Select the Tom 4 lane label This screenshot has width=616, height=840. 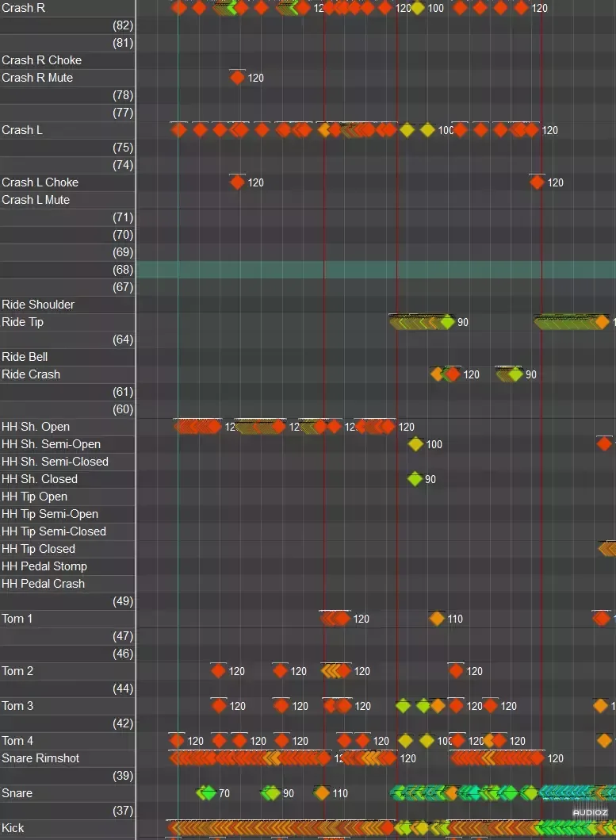coord(17,740)
